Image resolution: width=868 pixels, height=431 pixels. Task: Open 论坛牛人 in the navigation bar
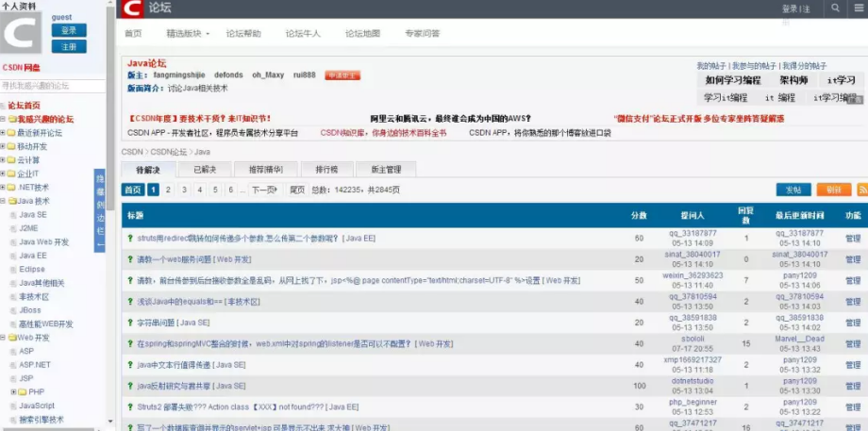[303, 33]
